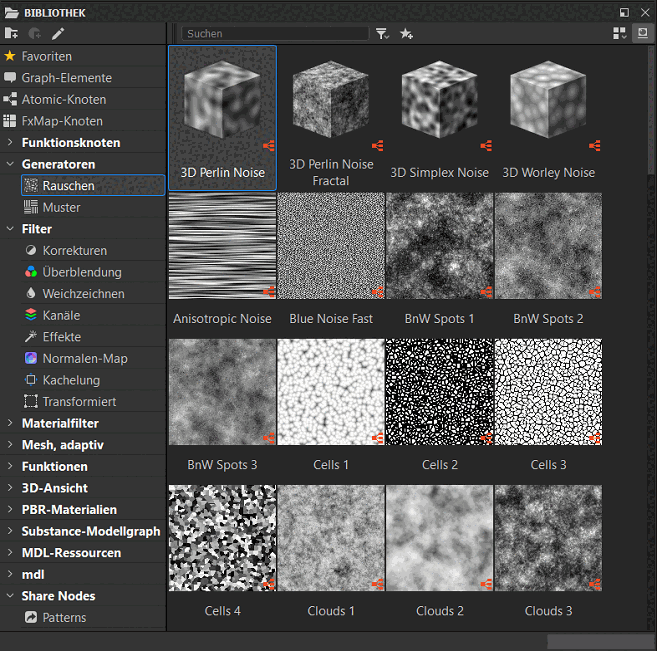The width and height of the screenshot is (657, 651).
Task: Select the Muster subcategory
Action: coord(93,207)
